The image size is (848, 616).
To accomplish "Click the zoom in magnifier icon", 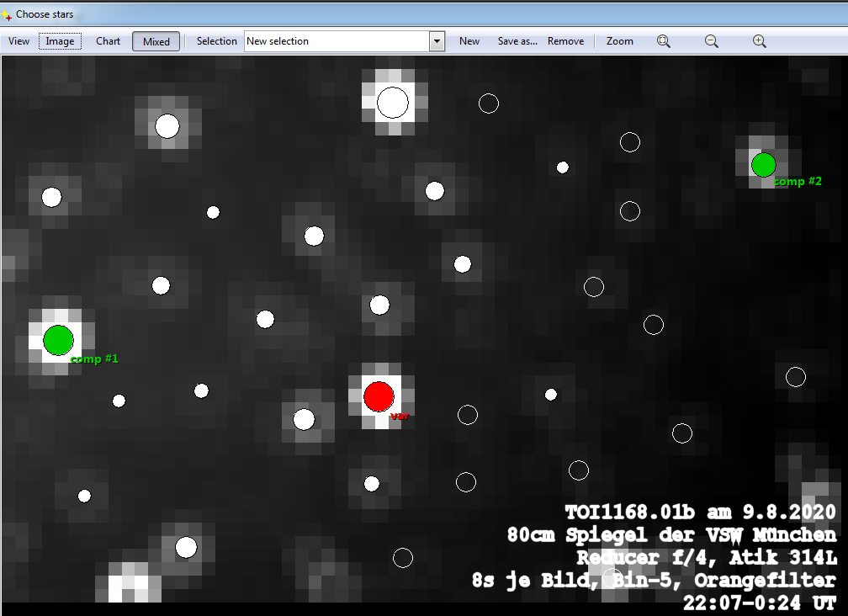I will click(760, 41).
